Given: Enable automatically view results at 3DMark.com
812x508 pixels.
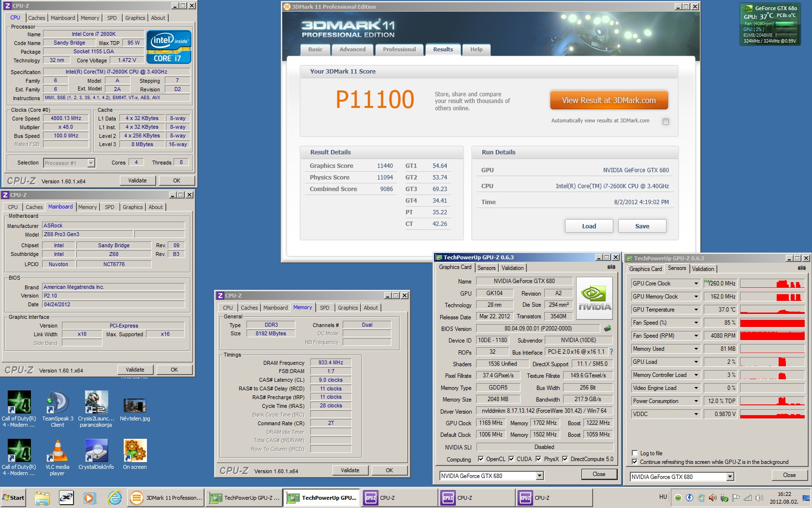Looking at the screenshot, I should coord(666,121).
